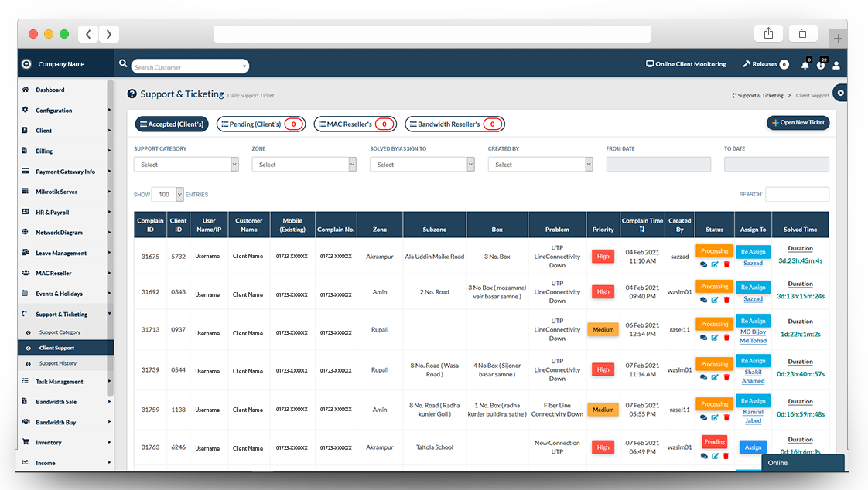Click the Open New Ticket button
Screen dimensions: 868x490
click(798, 122)
